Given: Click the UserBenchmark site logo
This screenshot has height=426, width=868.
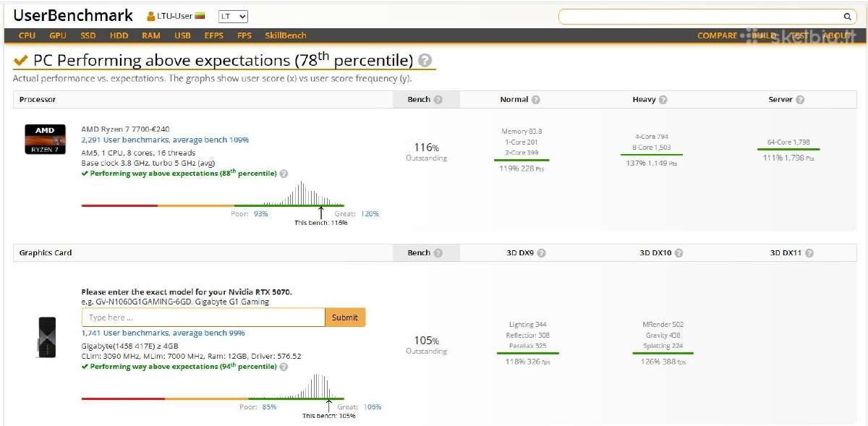Looking at the screenshot, I should tap(73, 15).
